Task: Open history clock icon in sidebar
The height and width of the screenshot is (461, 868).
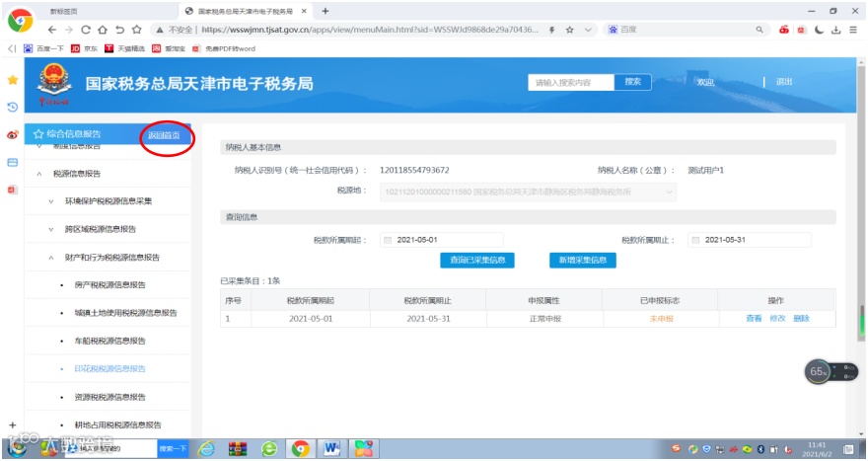Action: (x=12, y=107)
